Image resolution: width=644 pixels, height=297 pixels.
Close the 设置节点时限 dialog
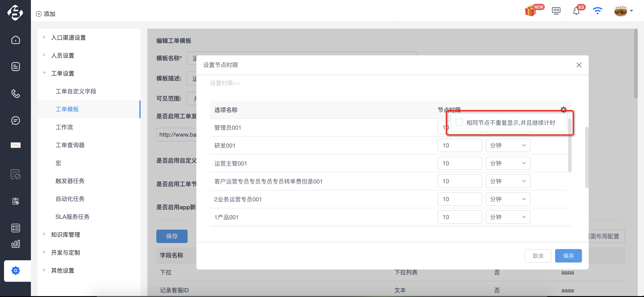[x=579, y=65]
